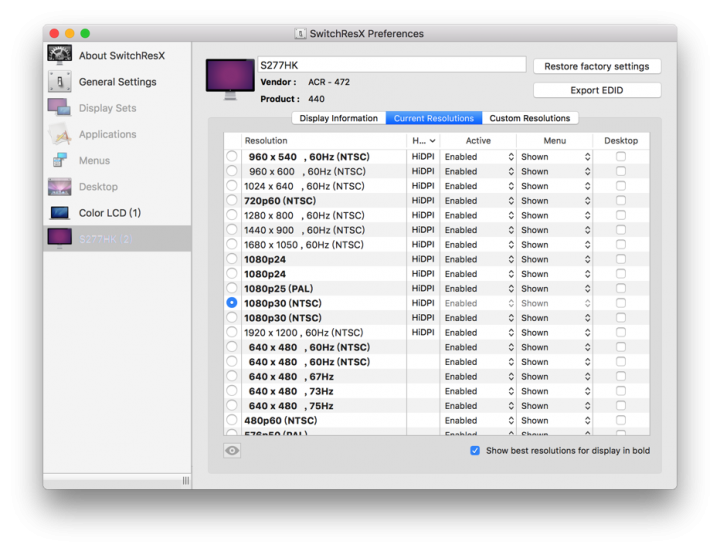Viewport: 720px width, 551px height.
Task: Open Menu dropdown for 1920 x 1200 row
Action: tap(555, 332)
